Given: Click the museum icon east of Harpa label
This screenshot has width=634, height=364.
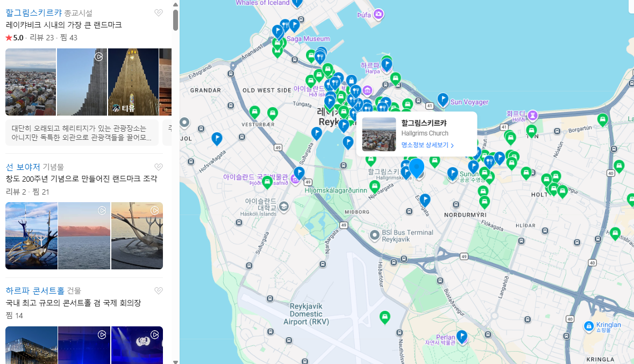Looking at the screenshot, I should (367, 90).
